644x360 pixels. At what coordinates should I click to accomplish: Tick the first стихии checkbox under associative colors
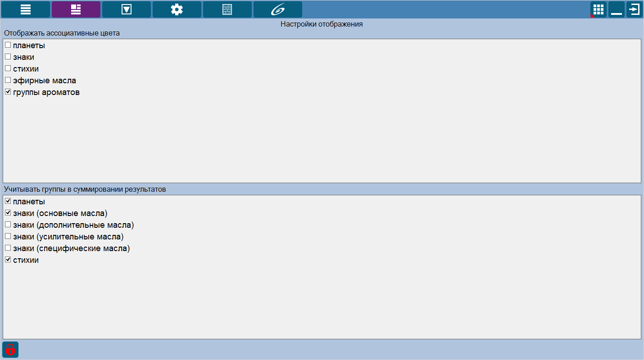(8, 68)
